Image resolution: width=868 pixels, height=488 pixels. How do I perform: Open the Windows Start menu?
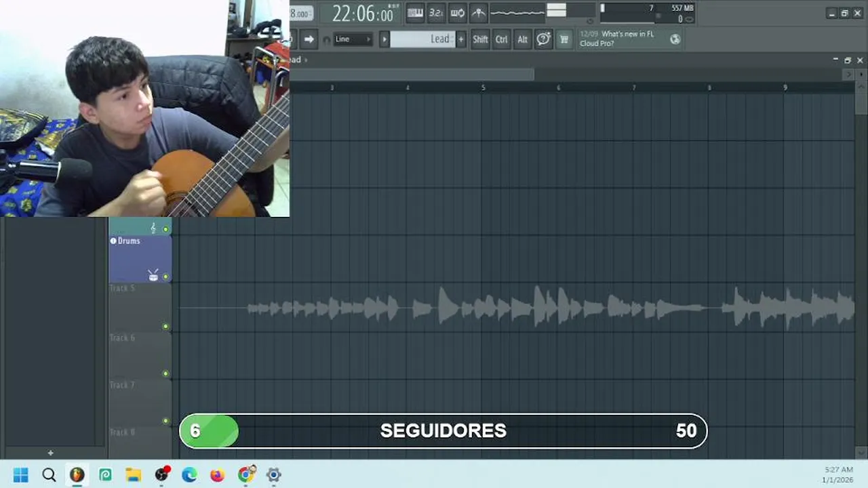click(20, 475)
